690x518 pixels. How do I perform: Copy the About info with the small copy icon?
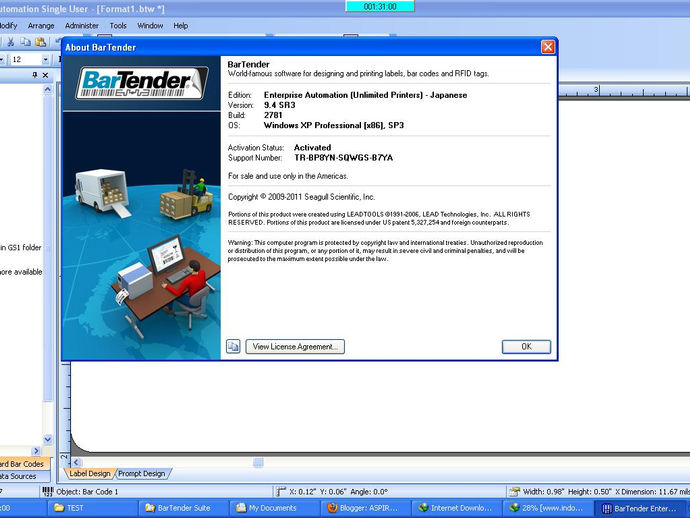click(x=233, y=346)
